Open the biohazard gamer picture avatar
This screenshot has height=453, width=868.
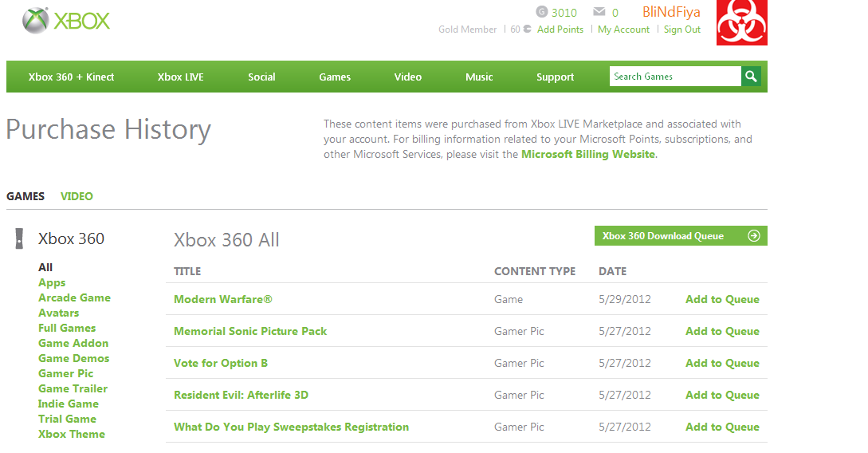click(x=741, y=22)
